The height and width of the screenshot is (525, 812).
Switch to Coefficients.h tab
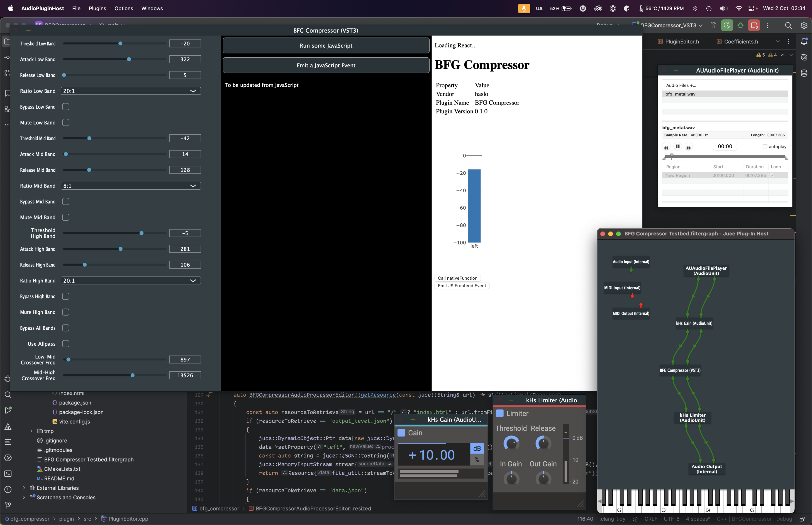[x=738, y=42]
